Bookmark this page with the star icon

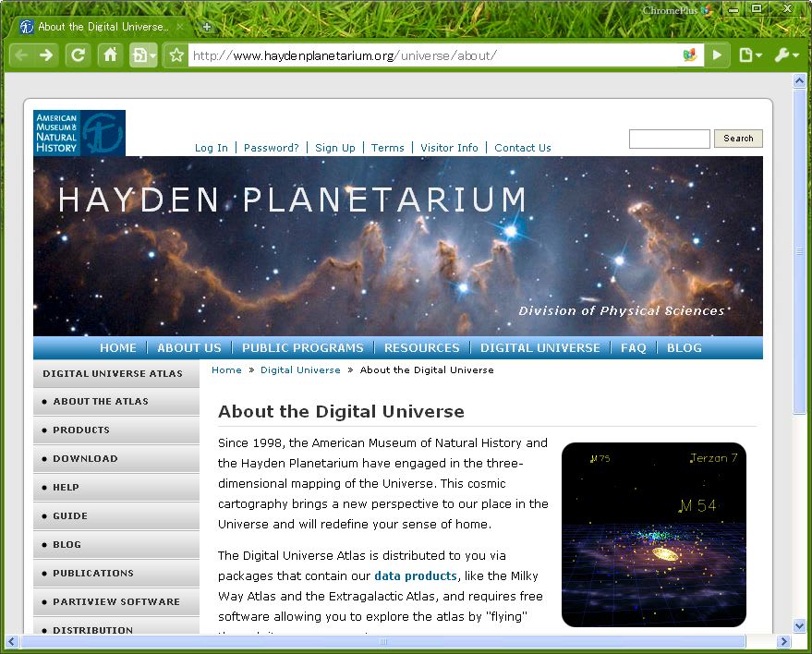click(x=176, y=55)
